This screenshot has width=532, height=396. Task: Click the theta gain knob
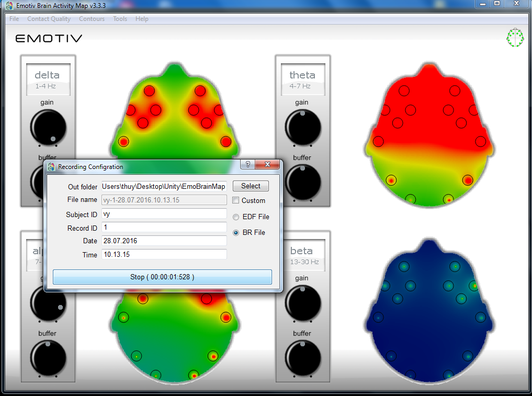click(x=303, y=127)
